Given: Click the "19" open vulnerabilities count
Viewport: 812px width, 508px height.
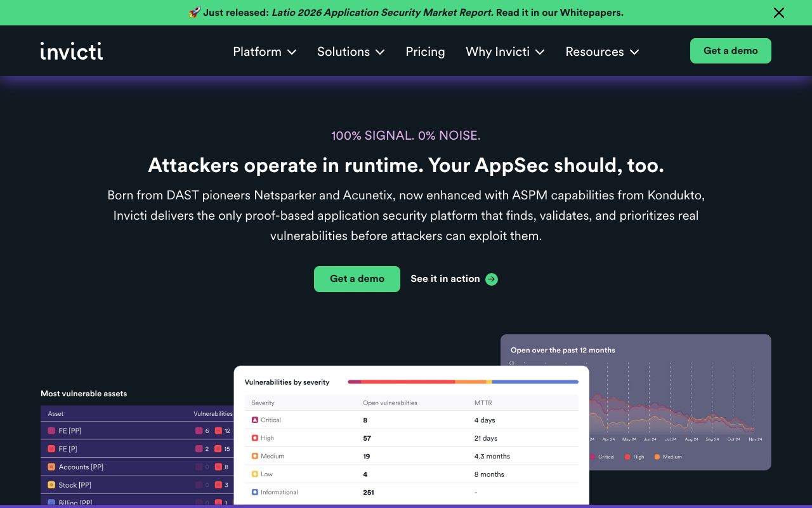Looking at the screenshot, I should point(367,456).
